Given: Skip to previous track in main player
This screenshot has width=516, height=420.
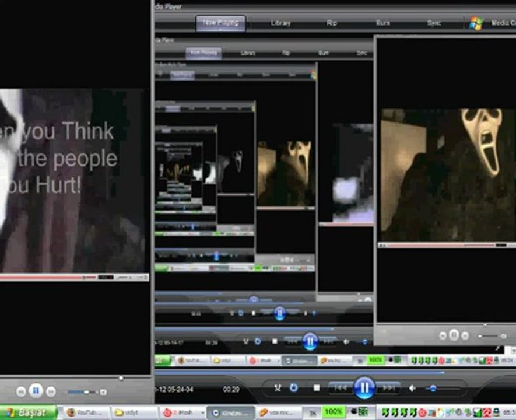Looking at the screenshot, I should coord(341,388).
